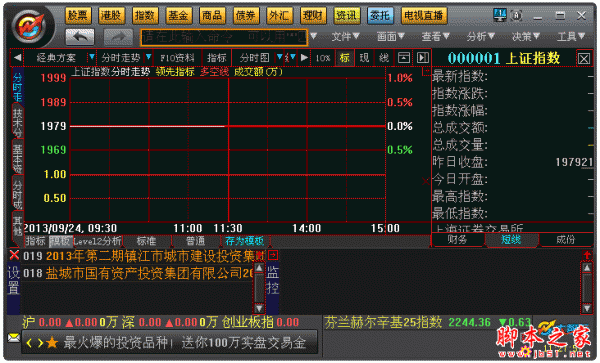This screenshot has width=600, height=363.
Task: Toggle the 标 display mode button
Action: click(x=344, y=58)
